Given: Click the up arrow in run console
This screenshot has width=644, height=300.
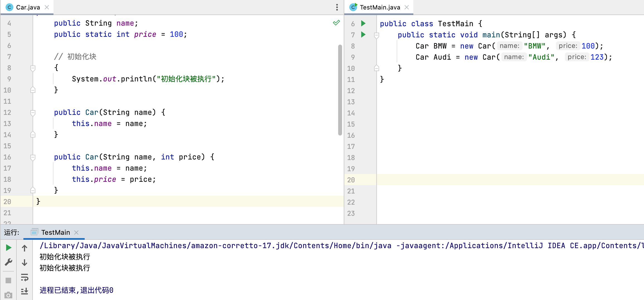Looking at the screenshot, I should click(25, 248).
